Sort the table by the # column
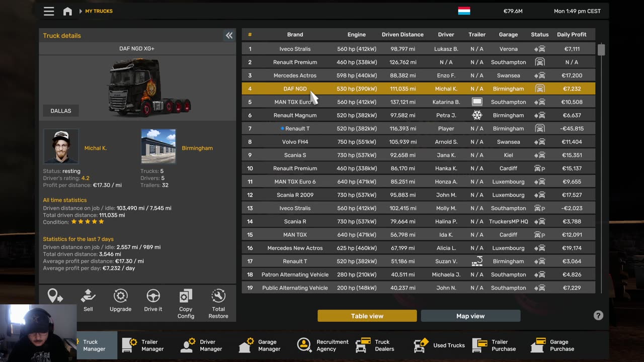Viewport: 644px width, 362px height. tap(250, 35)
